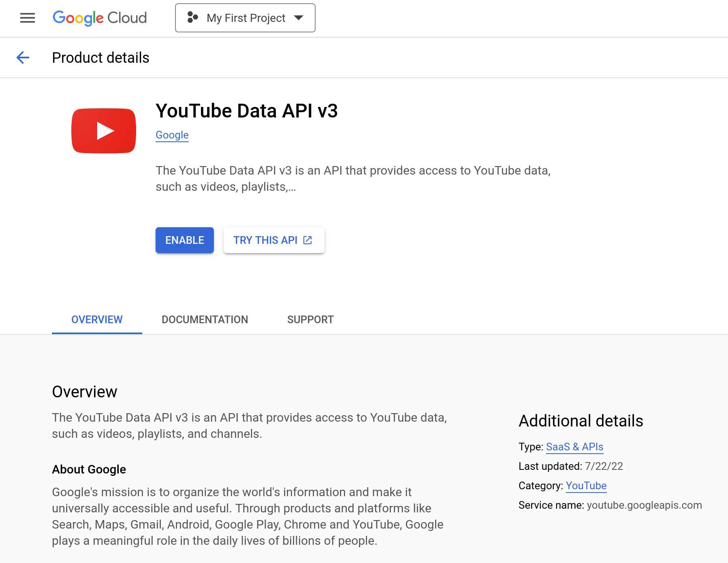Viewport: 728px width, 563px height.
Task: Open the My First Project selector
Action: 245,18
